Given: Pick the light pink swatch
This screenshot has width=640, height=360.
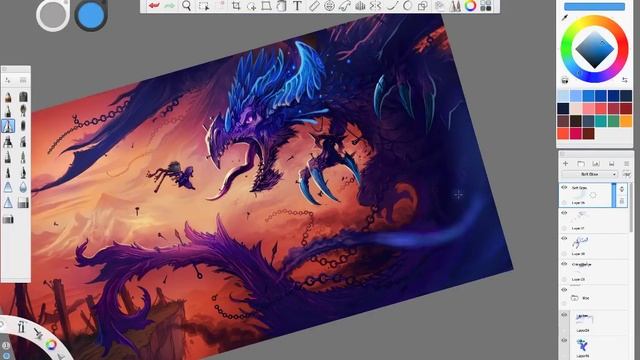Looking at the screenshot, I should point(576,108).
